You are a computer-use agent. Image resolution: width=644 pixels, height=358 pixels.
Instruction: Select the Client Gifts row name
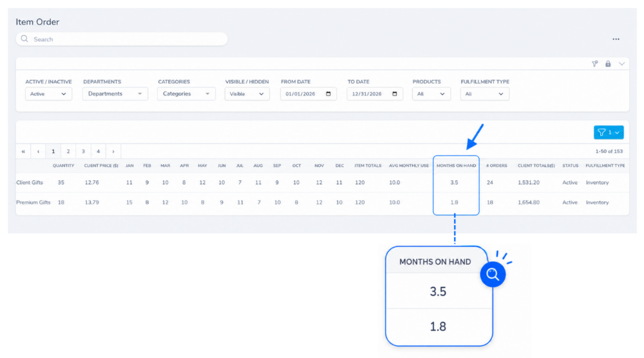pos(30,183)
